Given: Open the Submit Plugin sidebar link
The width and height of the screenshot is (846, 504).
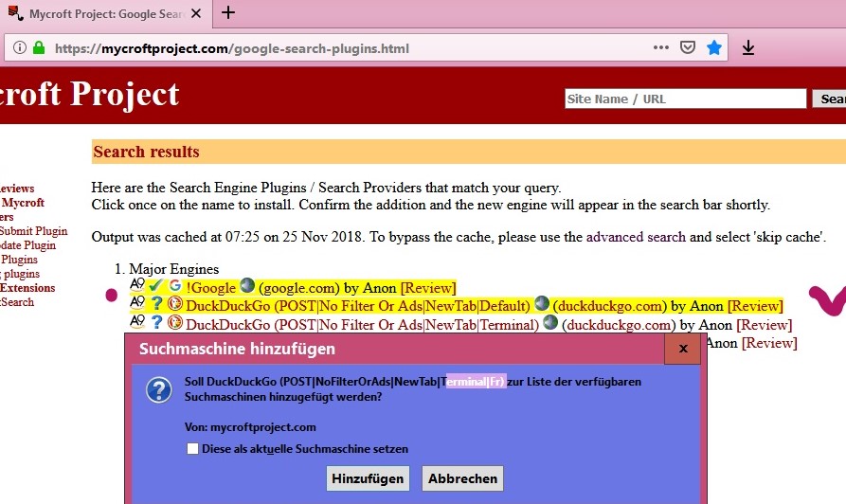Looking at the screenshot, I should [x=33, y=231].
